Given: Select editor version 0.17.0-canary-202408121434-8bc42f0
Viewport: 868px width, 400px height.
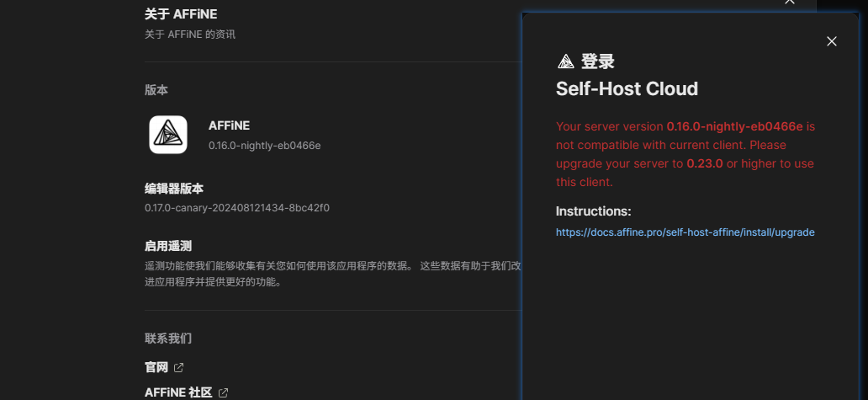Looking at the screenshot, I should click(x=237, y=208).
